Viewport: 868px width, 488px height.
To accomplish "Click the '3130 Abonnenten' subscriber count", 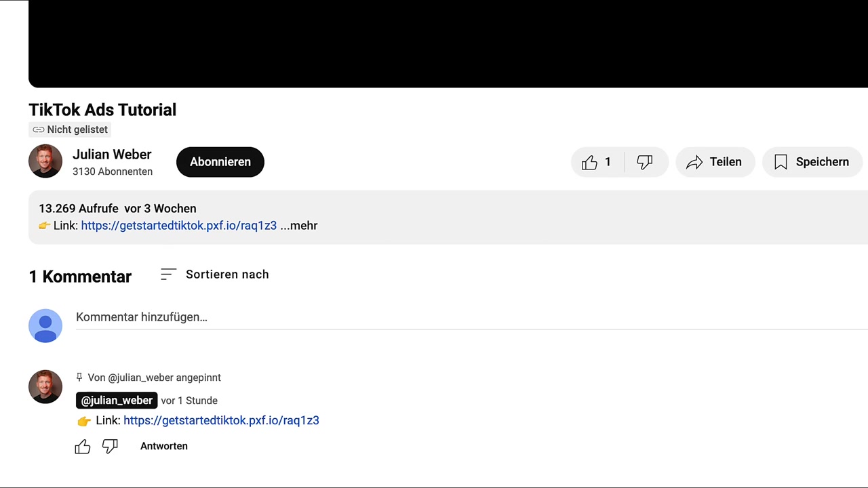I will 113,171.
